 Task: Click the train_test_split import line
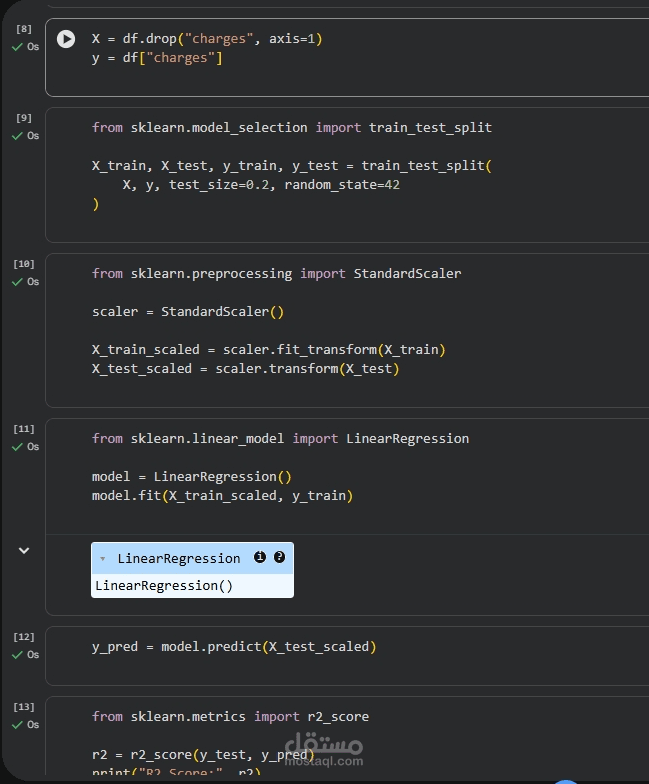pyautogui.click(x=292, y=128)
